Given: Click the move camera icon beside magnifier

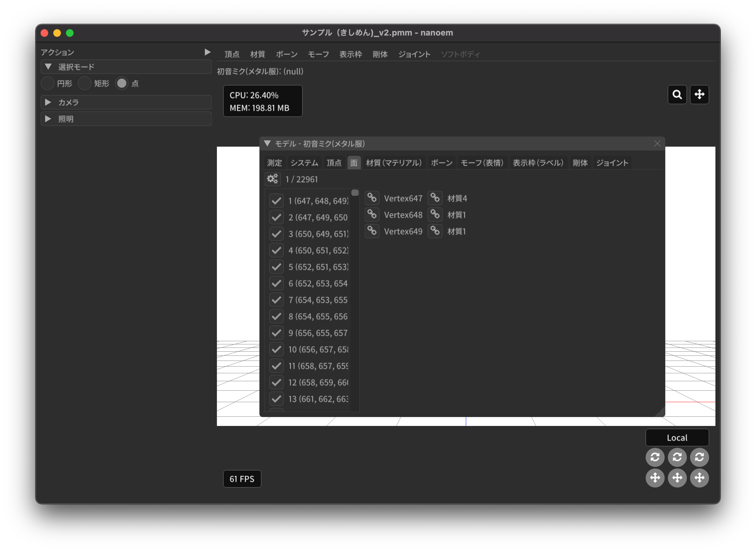Looking at the screenshot, I should [x=699, y=95].
